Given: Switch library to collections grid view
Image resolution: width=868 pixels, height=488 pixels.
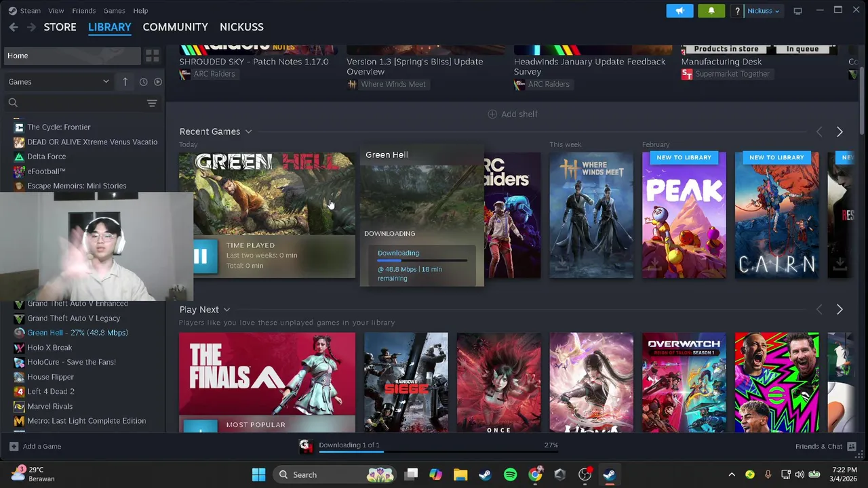Looking at the screenshot, I should tap(152, 56).
